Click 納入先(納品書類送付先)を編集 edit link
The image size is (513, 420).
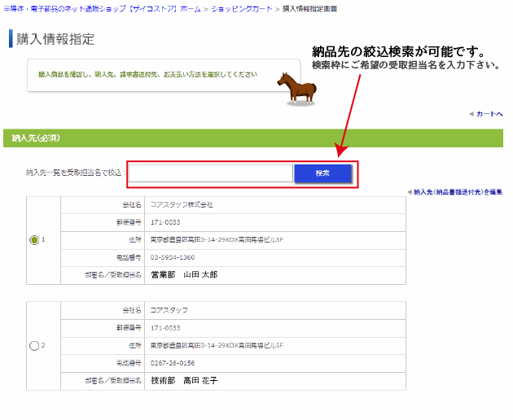pyautogui.click(x=458, y=192)
